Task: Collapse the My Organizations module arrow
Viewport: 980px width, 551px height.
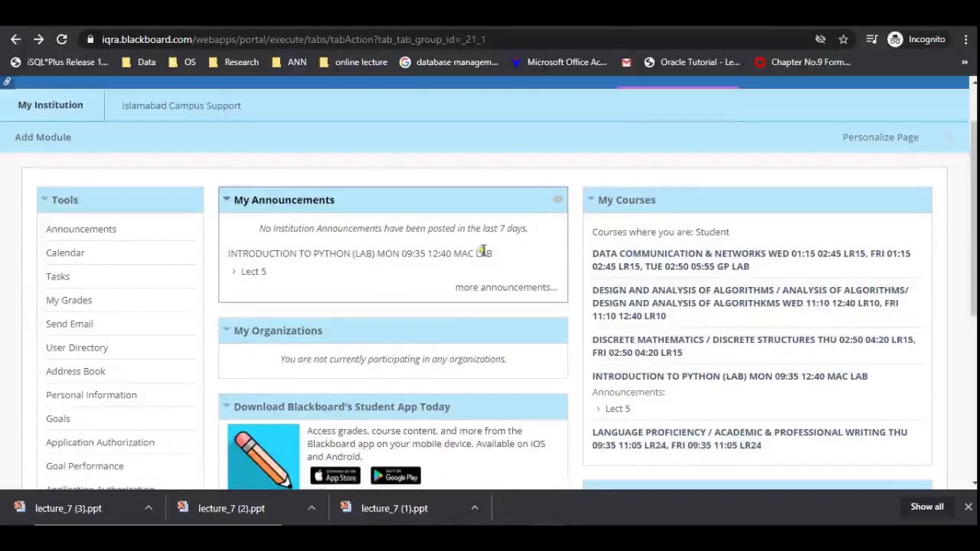Action: (227, 330)
